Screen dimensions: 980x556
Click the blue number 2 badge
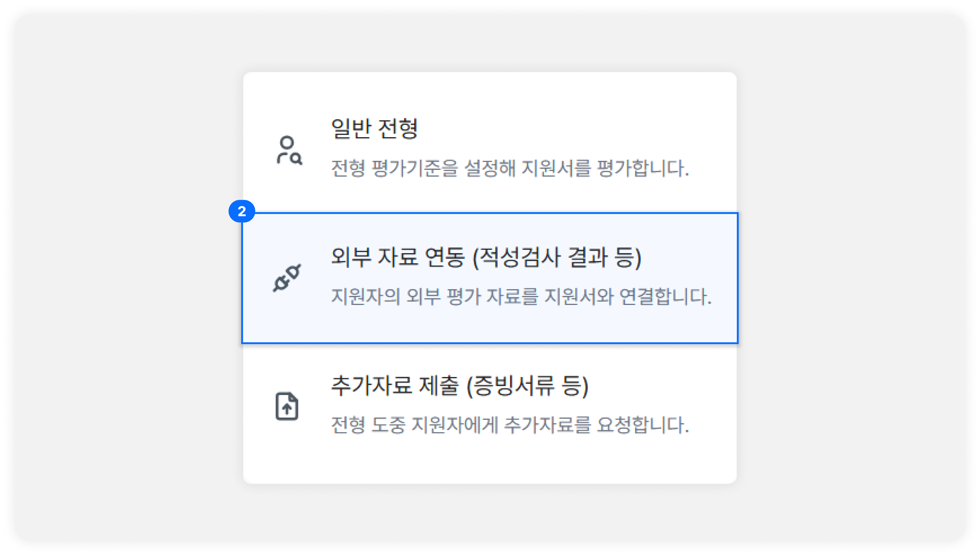point(241,211)
